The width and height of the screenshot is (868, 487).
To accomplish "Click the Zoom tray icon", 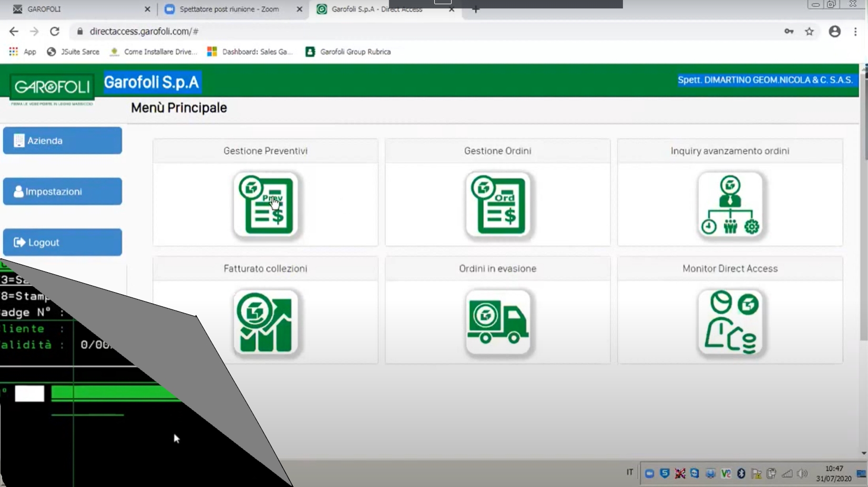I will [x=650, y=473].
